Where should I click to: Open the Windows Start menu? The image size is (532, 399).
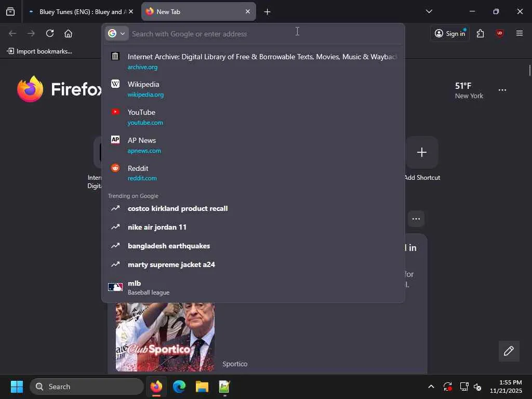pyautogui.click(x=17, y=387)
